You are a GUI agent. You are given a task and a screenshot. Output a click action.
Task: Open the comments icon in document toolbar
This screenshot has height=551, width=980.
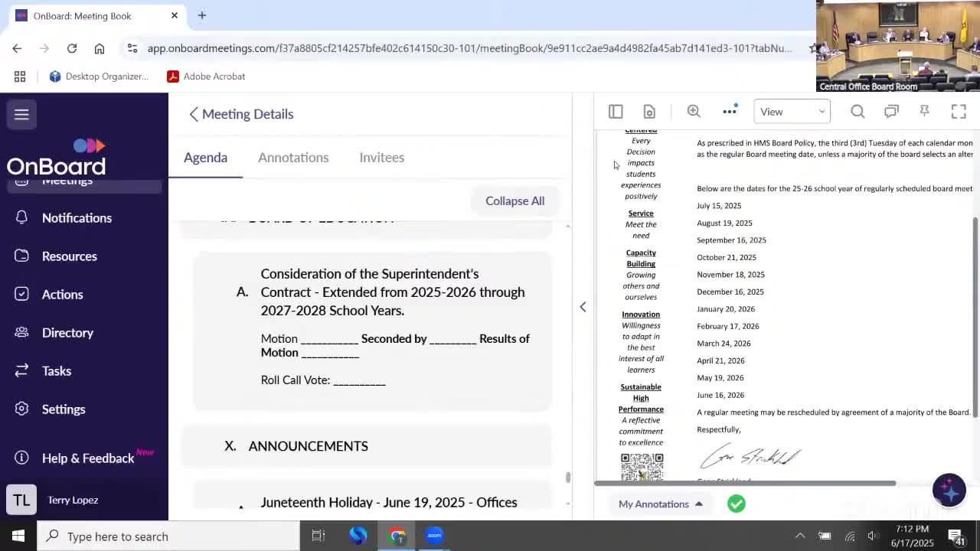point(891,112)
